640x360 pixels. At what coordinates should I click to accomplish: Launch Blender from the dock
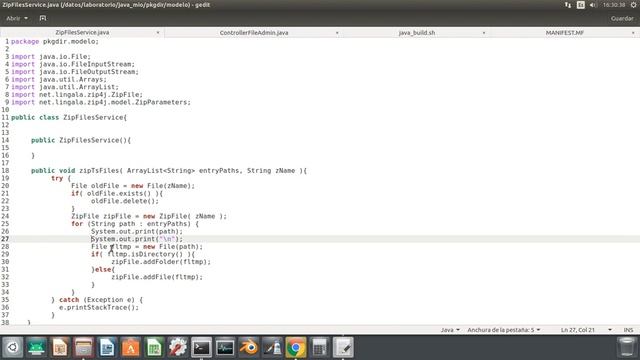(249, 348)
